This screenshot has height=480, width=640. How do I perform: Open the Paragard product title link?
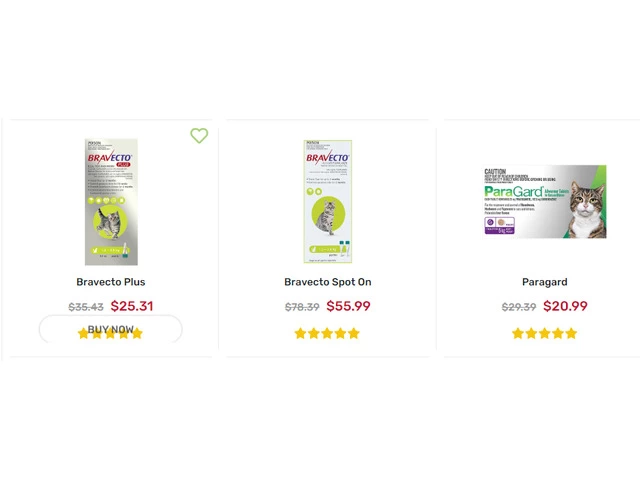(x=545, y=282)
